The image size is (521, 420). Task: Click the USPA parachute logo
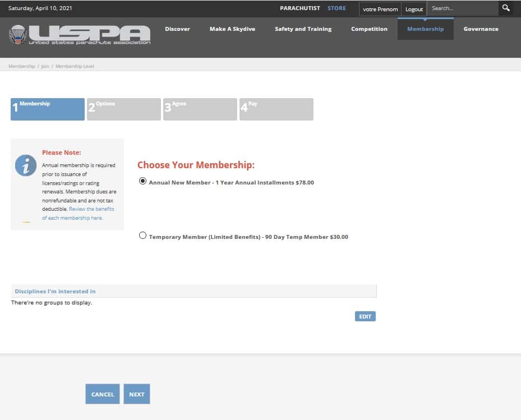tap(80, 35)
